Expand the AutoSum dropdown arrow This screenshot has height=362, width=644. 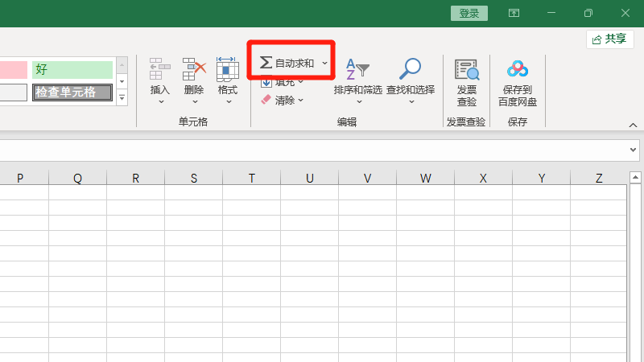coord(324,63)
